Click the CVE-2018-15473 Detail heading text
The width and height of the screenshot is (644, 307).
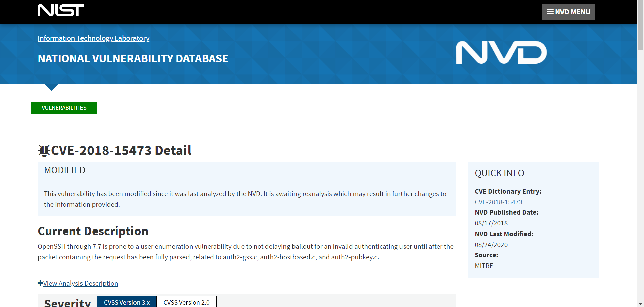(121, 151)
